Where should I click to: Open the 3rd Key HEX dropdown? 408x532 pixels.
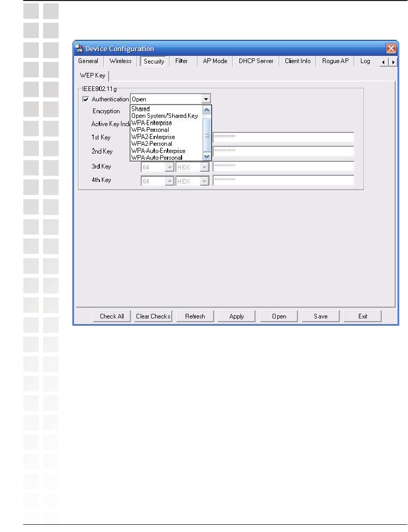205,167
